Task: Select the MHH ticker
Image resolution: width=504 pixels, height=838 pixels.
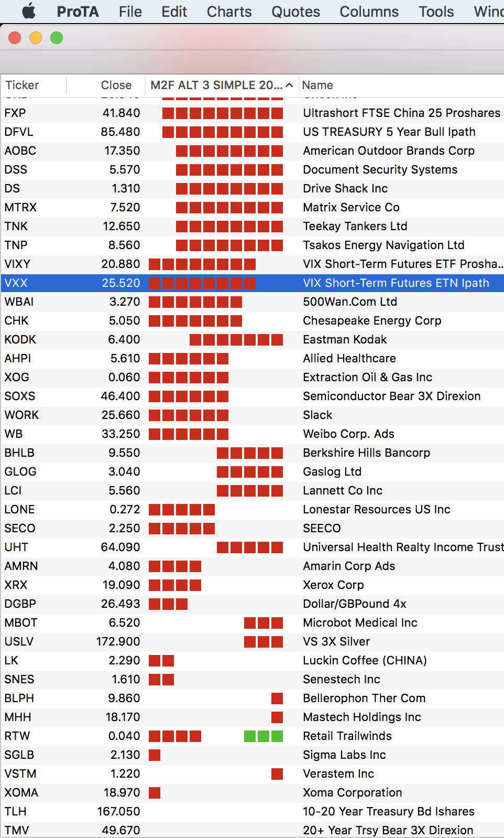Action: tap(18, 717)
